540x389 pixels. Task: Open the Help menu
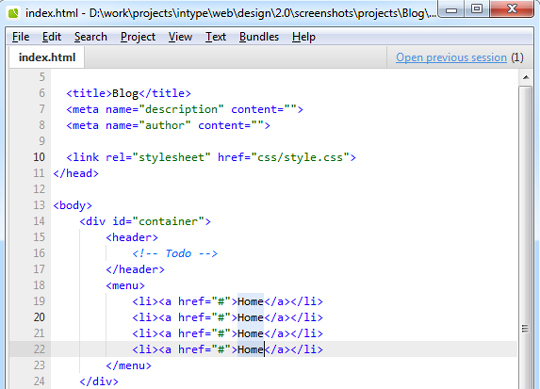[304, 37]
